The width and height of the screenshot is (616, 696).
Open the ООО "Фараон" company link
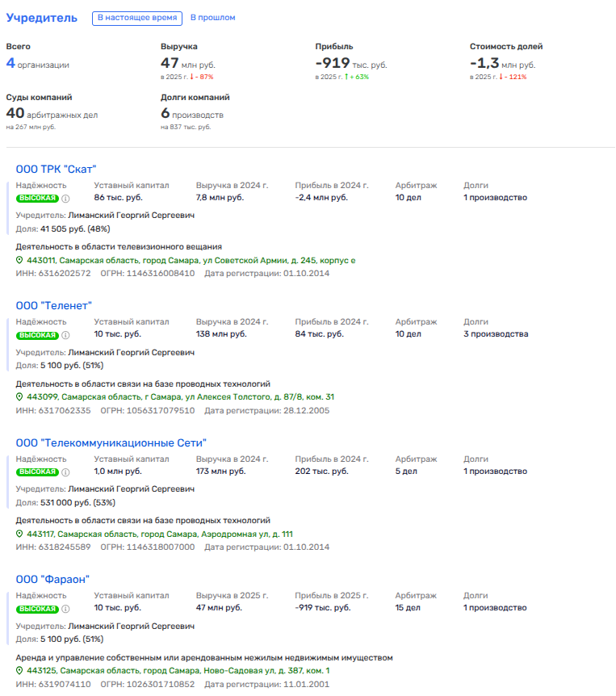pos(52,579)
